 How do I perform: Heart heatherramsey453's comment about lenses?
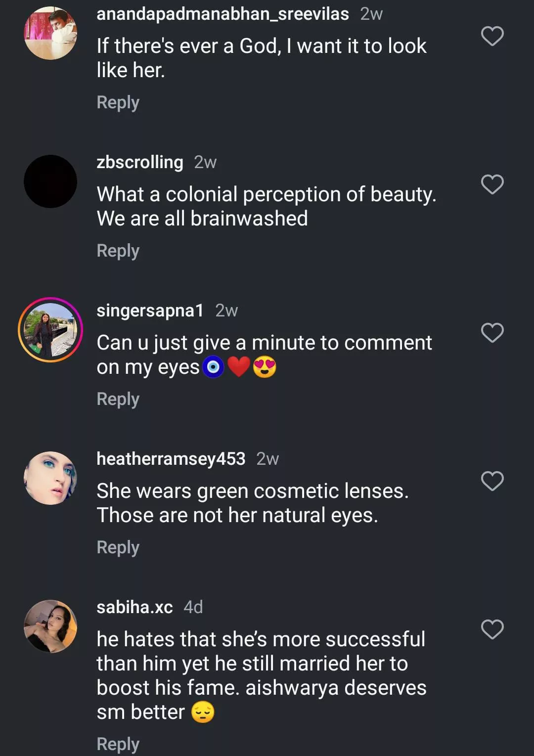click(x=492, y=481)
